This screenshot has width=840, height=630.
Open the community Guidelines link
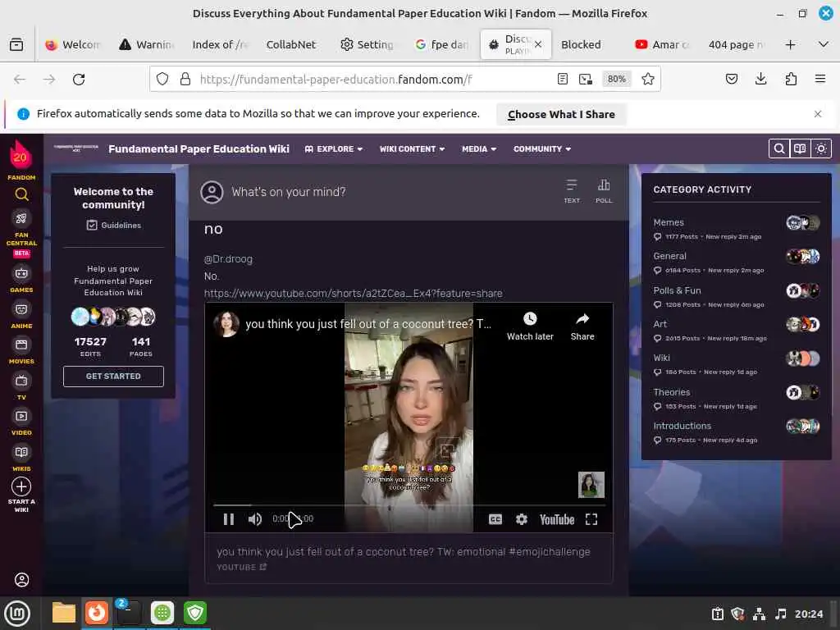(x=113, y=225)
